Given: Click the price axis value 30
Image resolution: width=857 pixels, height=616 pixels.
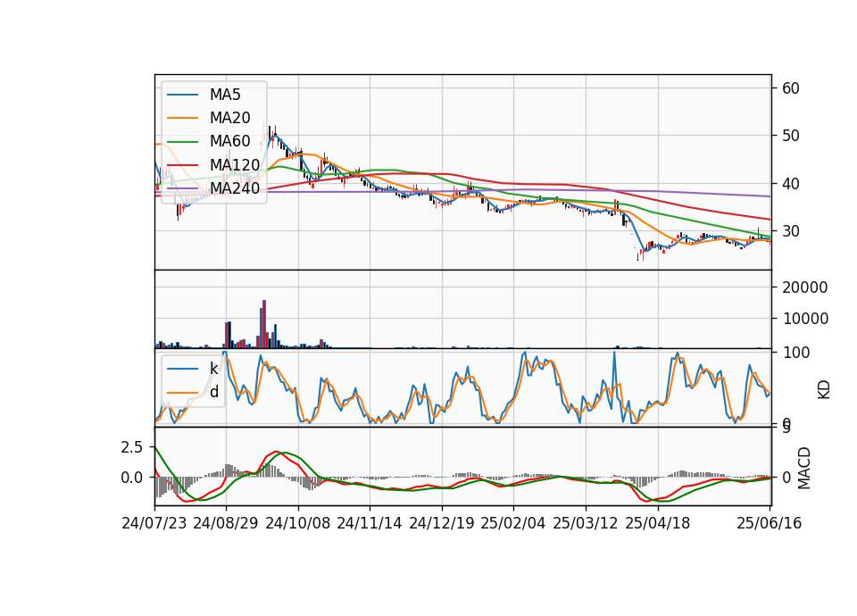Looking at the screenshot, I should (791, 231).
